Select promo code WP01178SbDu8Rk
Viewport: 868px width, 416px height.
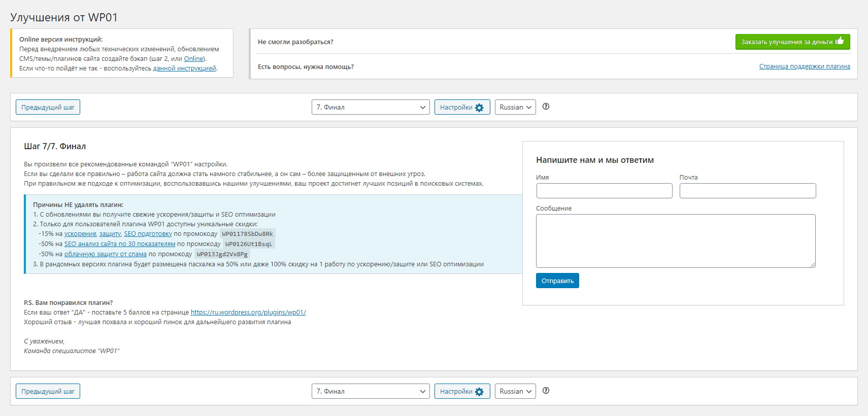coord(248,234)
